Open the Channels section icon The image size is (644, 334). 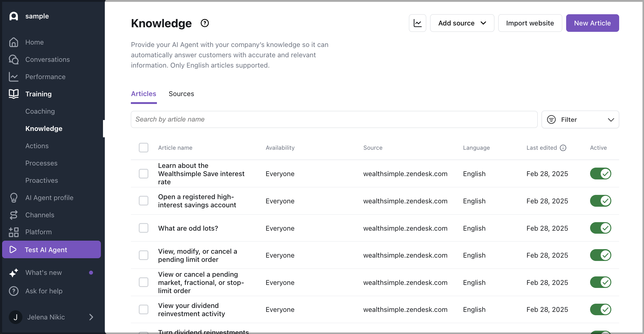coord(14,215)
